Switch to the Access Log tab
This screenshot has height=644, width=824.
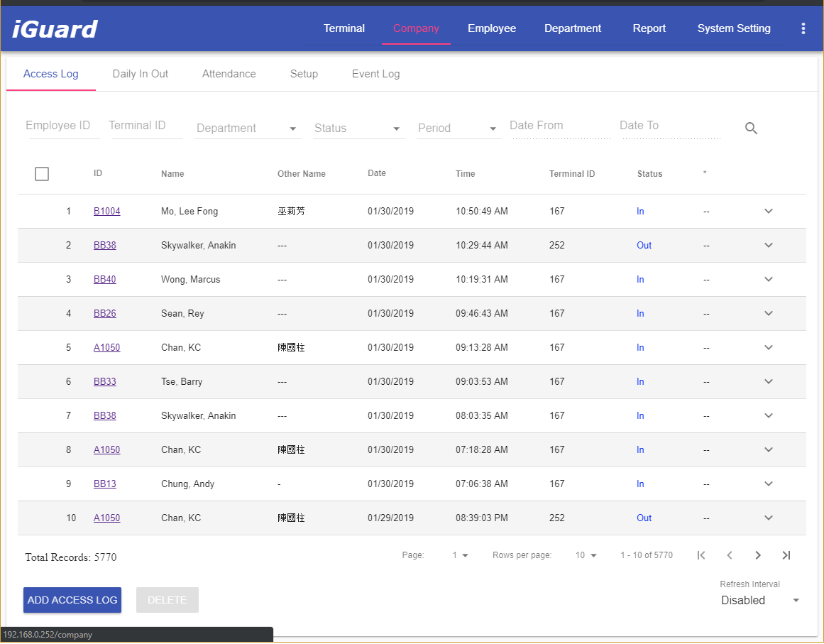[x=51, y=74]
